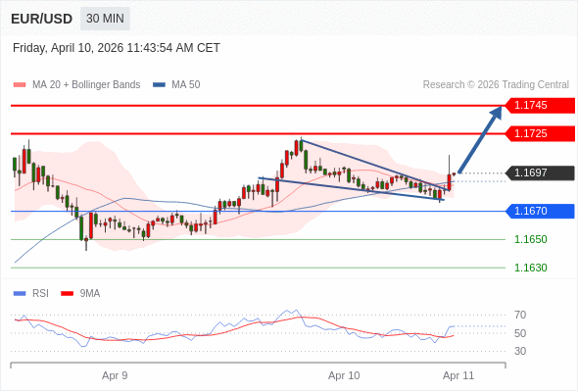Click the 1.1697 current price tag

click(540, 172)
